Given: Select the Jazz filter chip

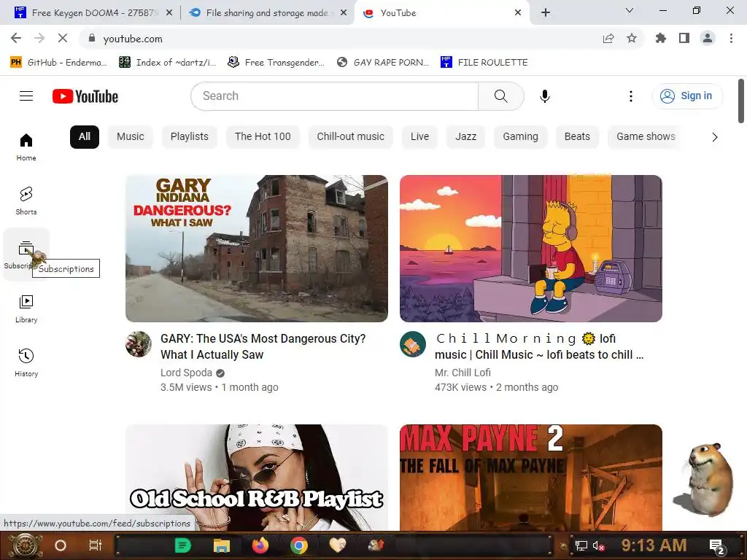Looking at the screenshot, I should 465,136.
